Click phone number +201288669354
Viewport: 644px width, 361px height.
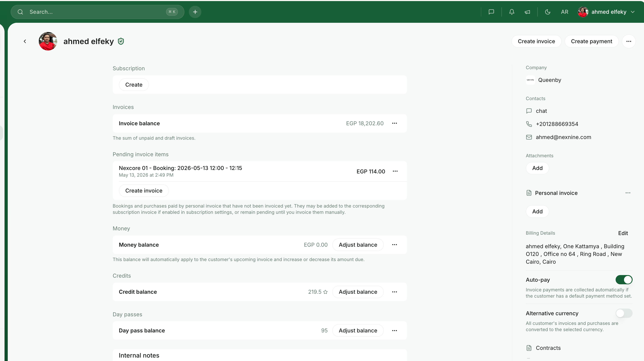coord(557,124)
